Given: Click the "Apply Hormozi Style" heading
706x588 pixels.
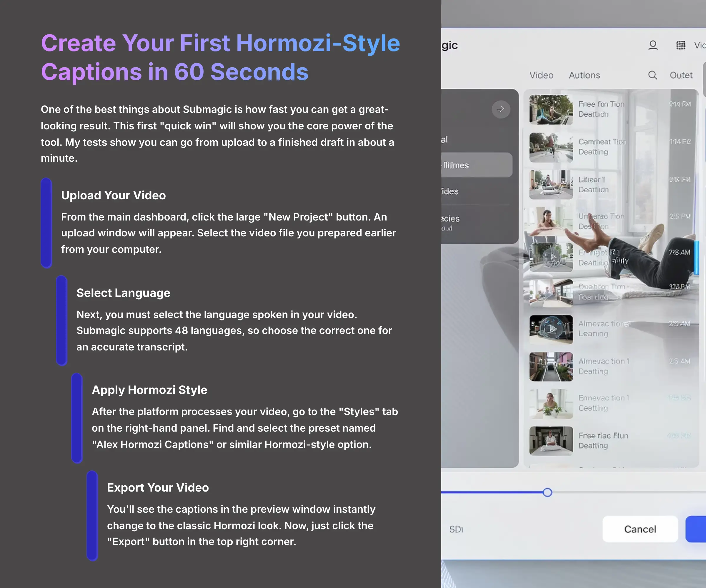Looking at the screenshot, I should [x=150, y=390].
